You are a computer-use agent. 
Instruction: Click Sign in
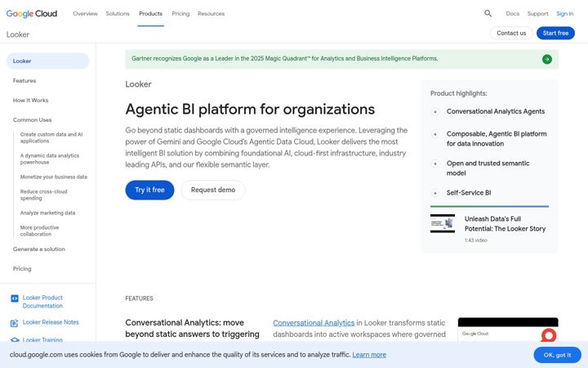pos(565,14)
